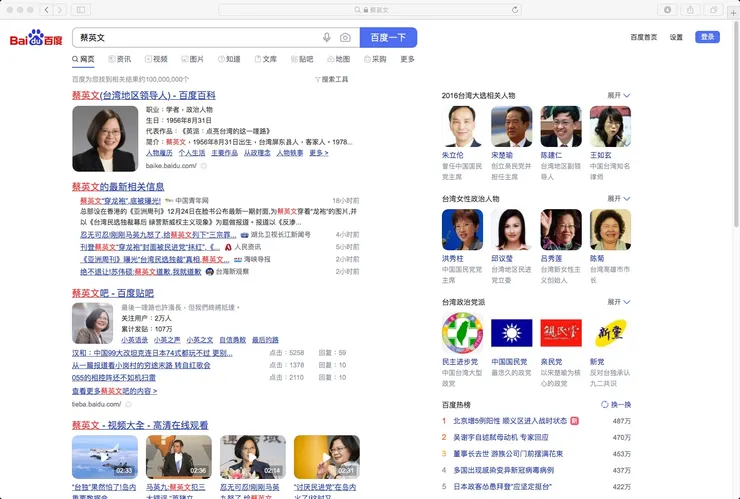Expand 2016台湾大选相关人物 with 展开
Screen dimensions: 740x499
[618, 95]
